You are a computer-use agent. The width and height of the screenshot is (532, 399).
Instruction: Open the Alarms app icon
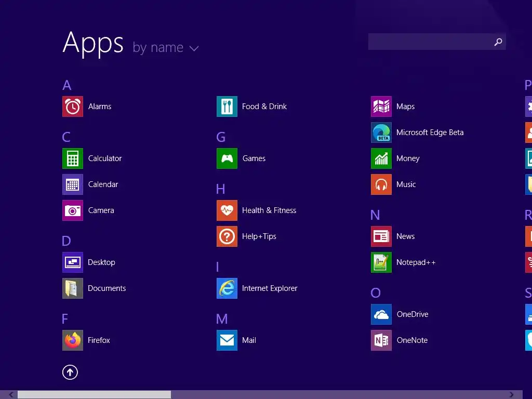pyautogui.click(x=73, y=107)
